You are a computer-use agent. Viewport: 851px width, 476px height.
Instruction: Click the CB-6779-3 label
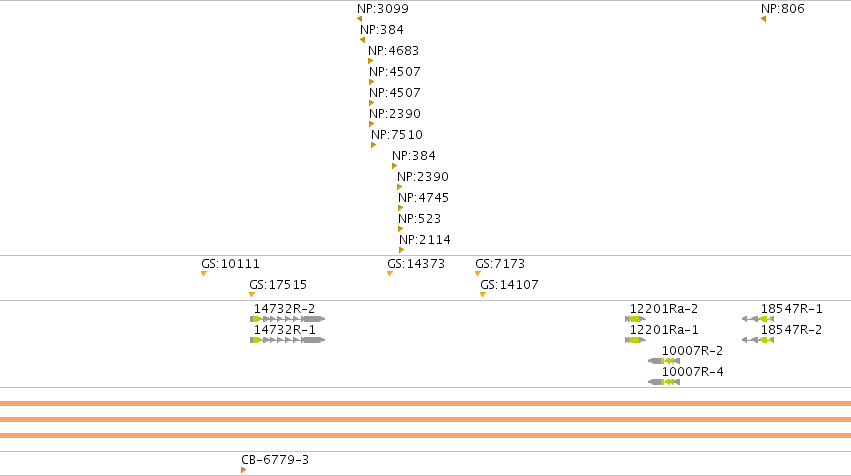pos(275,460)
